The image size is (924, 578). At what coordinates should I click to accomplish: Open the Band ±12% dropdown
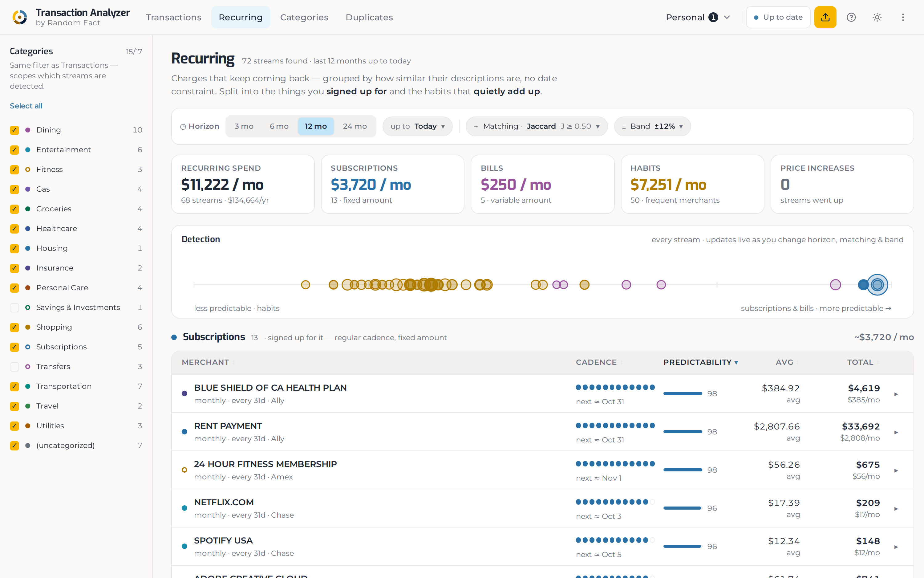pyautogui.click(x=652, y=126)
